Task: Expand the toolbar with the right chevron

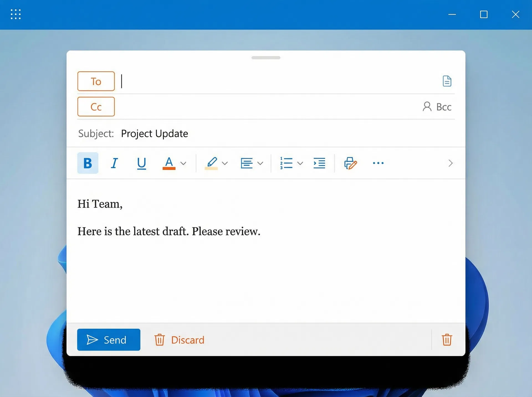Action: pos(451,163)
